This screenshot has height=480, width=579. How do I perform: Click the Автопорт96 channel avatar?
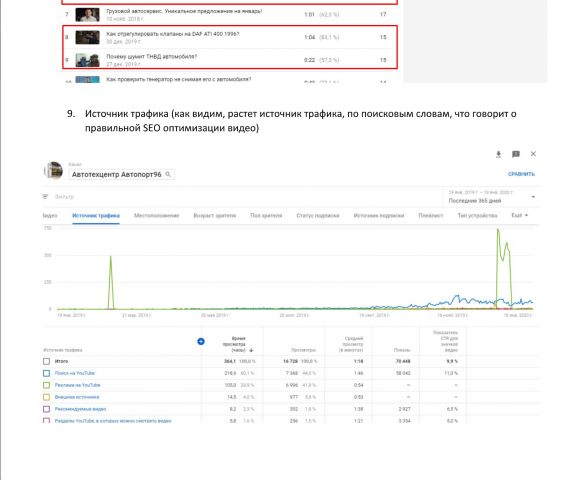pyautogui.click(x=54, y=171)
